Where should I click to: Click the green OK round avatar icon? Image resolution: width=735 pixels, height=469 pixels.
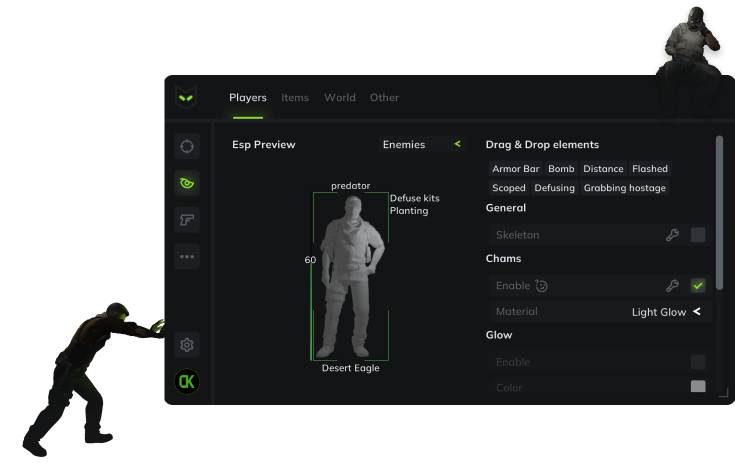[x=187, y=381]
